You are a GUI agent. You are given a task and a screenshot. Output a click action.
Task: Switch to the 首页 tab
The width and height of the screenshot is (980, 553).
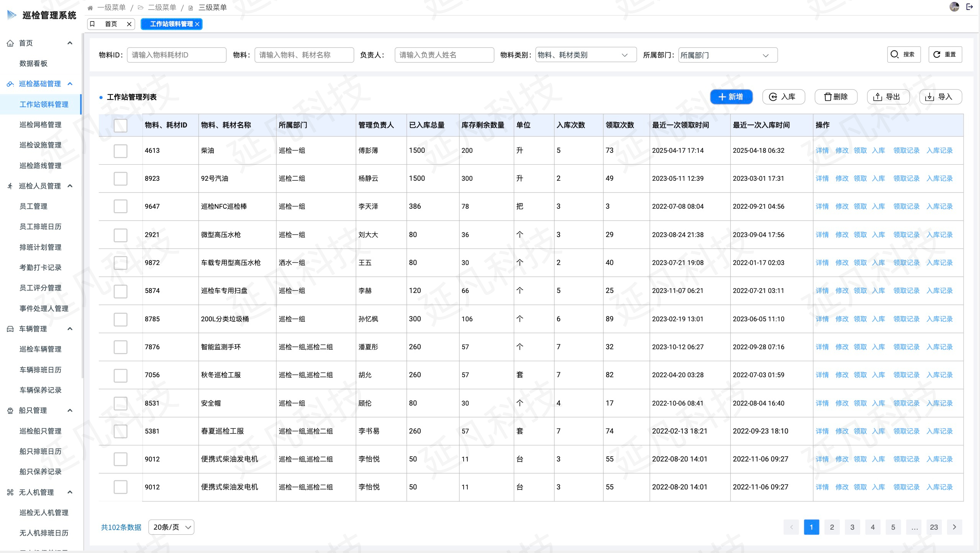click(111, 24)
